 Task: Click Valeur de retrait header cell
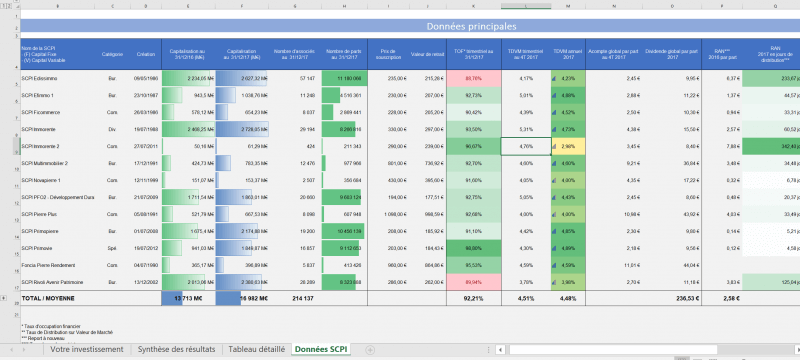click(x=427, y=54)
